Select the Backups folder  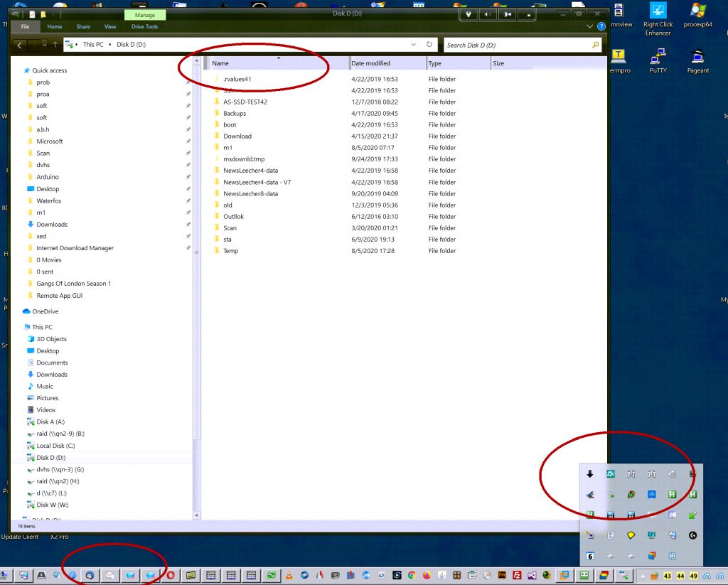[235, 113]
